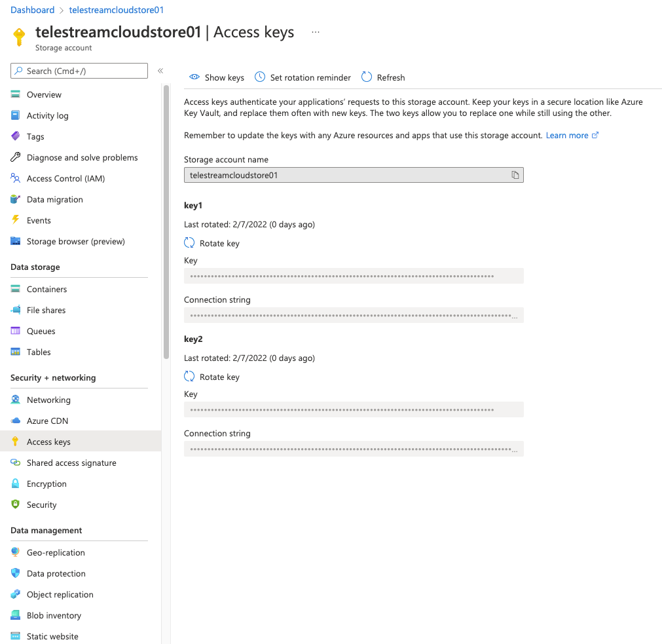The width and height of the screenshot is (662, 644).
Task: Click the Data management section heading
Action: coord(46,530)
